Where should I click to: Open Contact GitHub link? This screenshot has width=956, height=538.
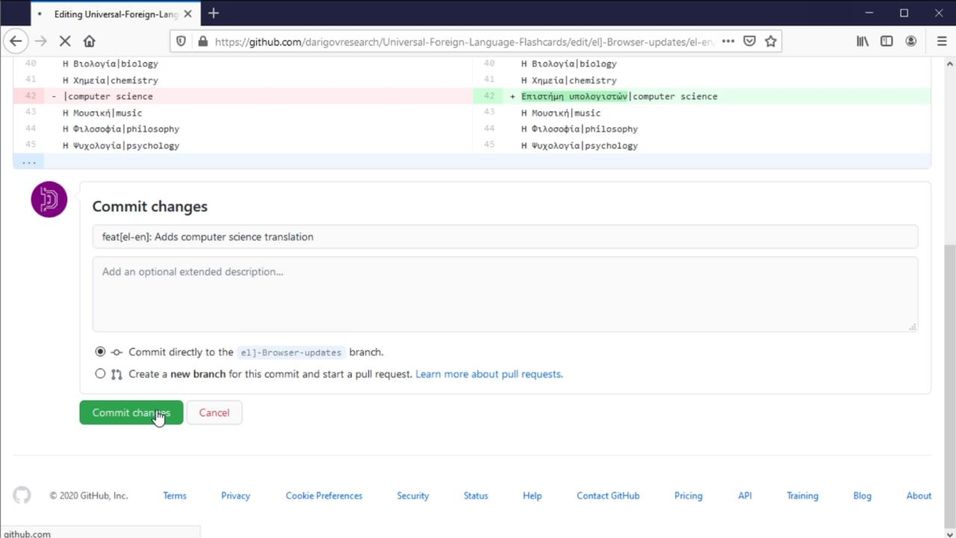tap(608, 496)
